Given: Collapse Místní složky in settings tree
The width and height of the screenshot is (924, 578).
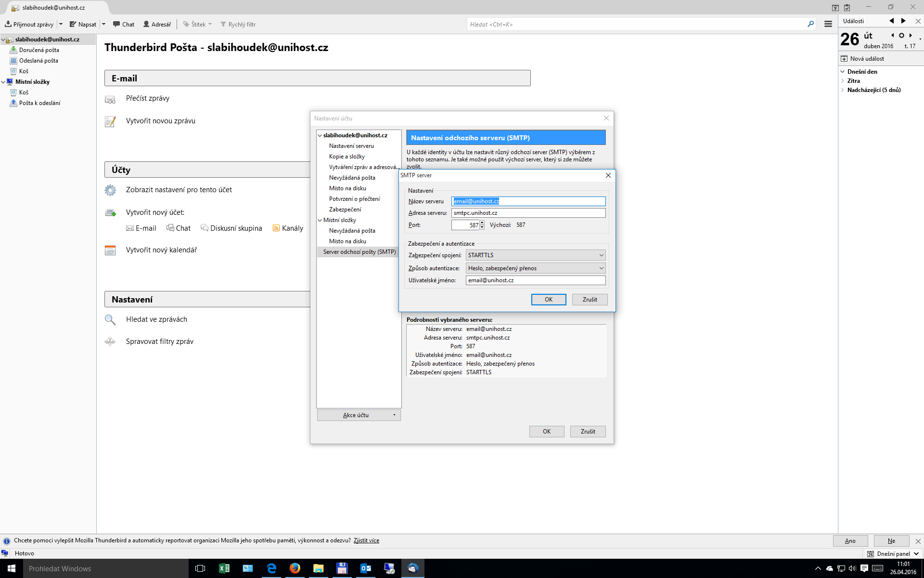Looking at the screenshot, I should (320, 220).
